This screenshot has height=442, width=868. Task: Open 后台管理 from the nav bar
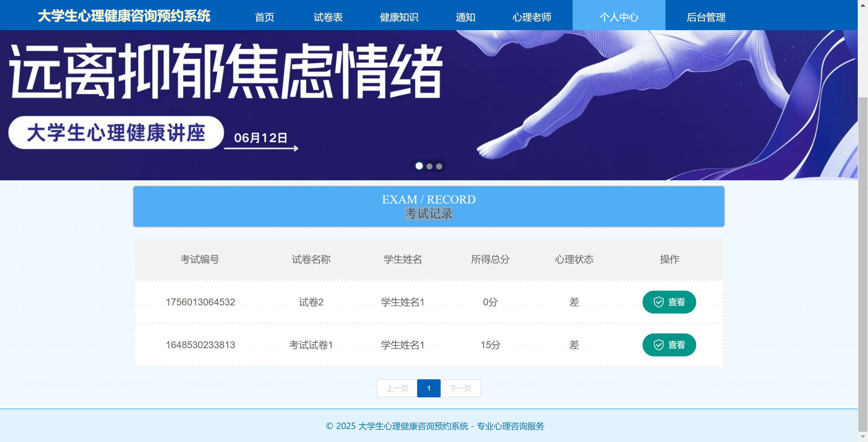click(x=706, y=17)
